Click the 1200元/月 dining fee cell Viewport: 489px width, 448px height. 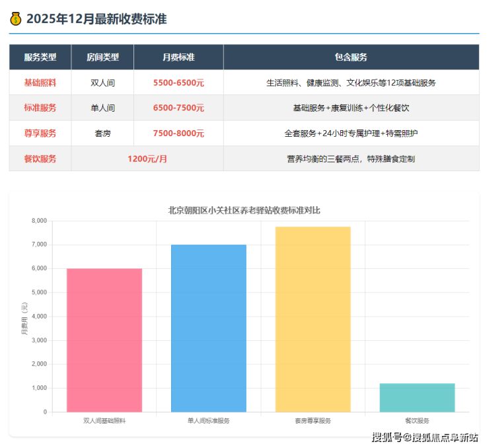pos(147,159)
